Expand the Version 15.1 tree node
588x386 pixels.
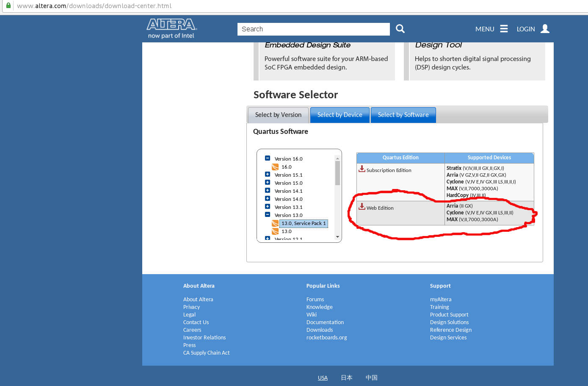(x=268, y=175)
